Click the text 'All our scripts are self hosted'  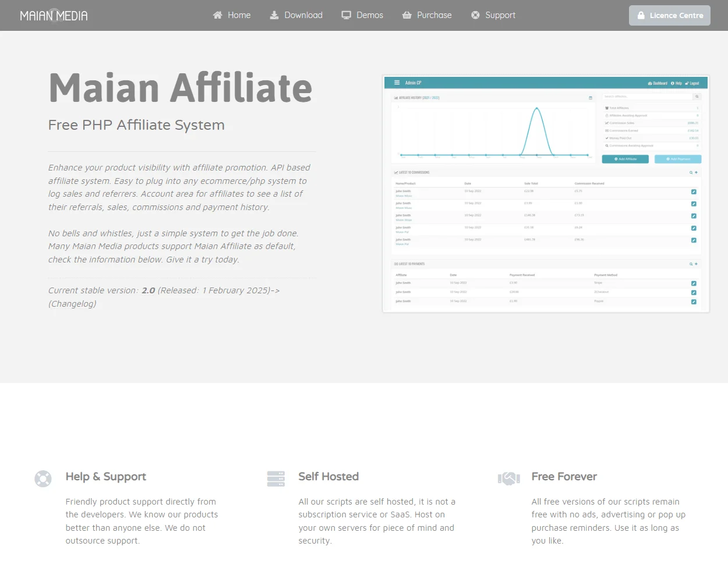356,502
